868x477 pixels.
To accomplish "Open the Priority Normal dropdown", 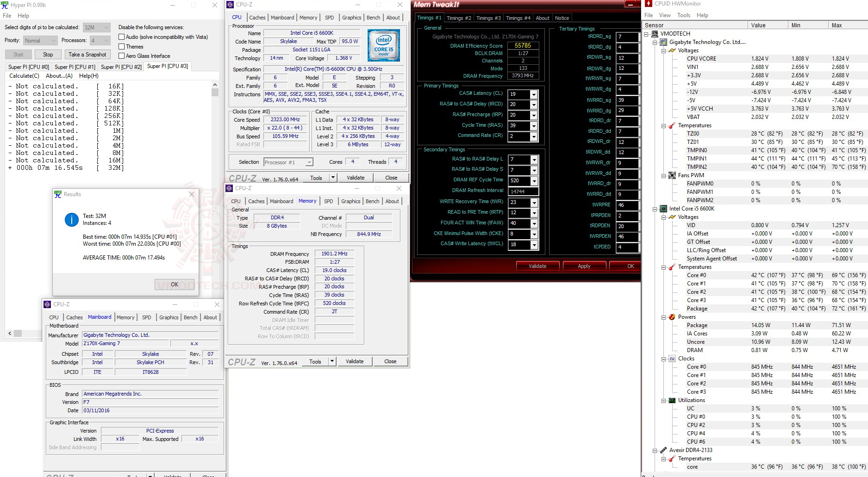I will point(40,41).
